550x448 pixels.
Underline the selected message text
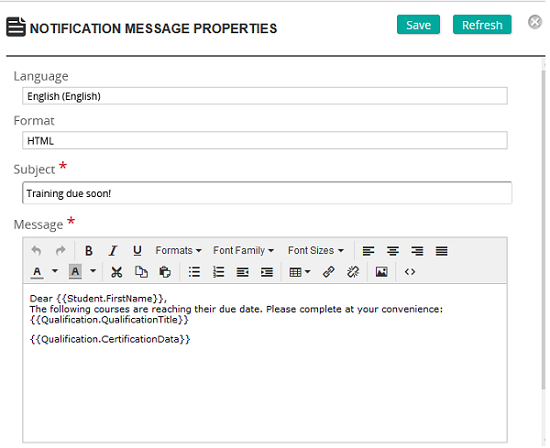point(137,251)
